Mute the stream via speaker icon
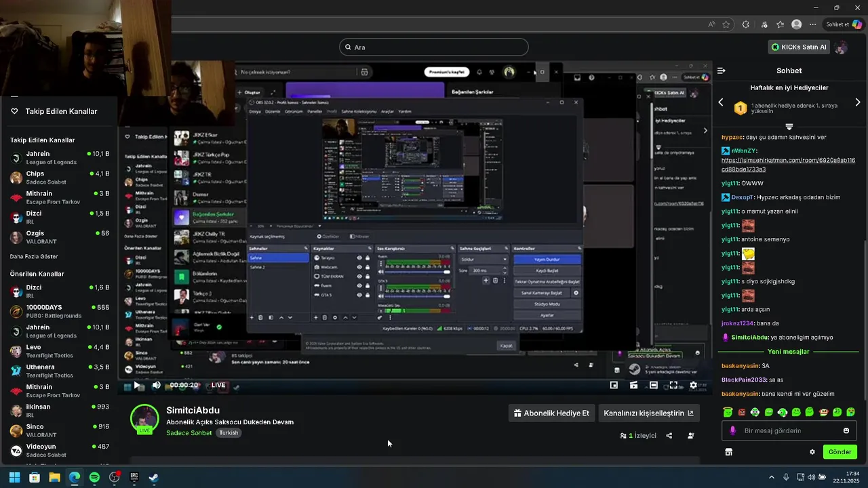Image resolution: width=868 pixels, height=488 pixels. [157, 385]
